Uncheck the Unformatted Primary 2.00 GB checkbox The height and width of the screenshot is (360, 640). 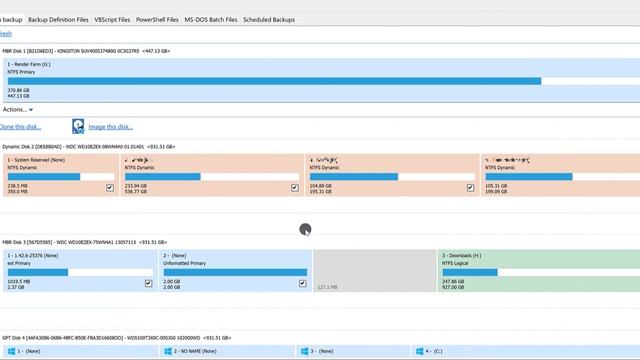click(x=302, y=283)
